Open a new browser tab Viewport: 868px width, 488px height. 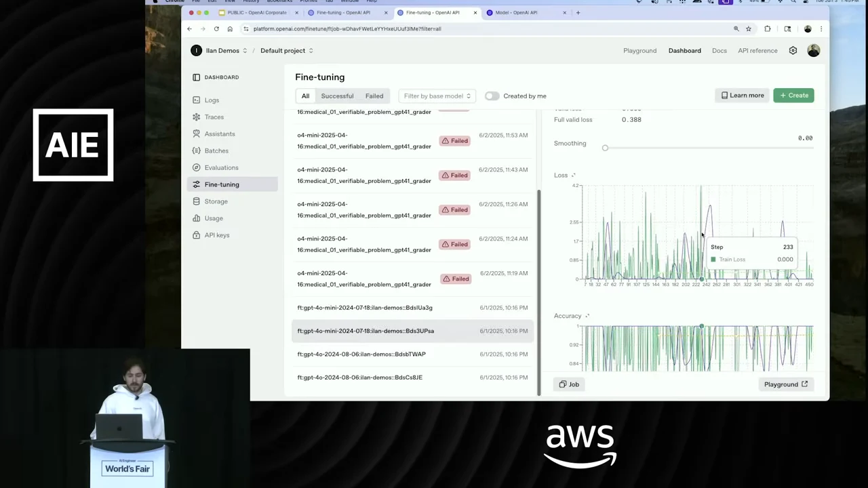click(x=578, y=12)
